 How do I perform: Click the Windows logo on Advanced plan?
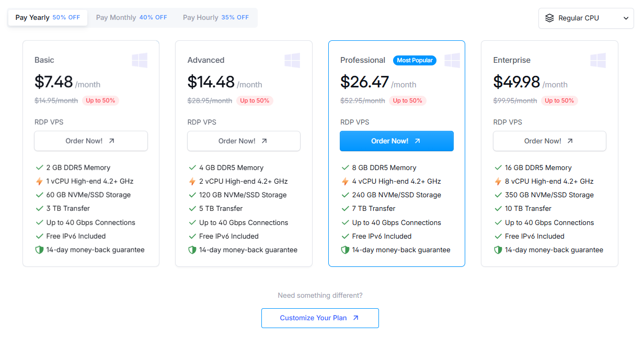coord(292,60)
